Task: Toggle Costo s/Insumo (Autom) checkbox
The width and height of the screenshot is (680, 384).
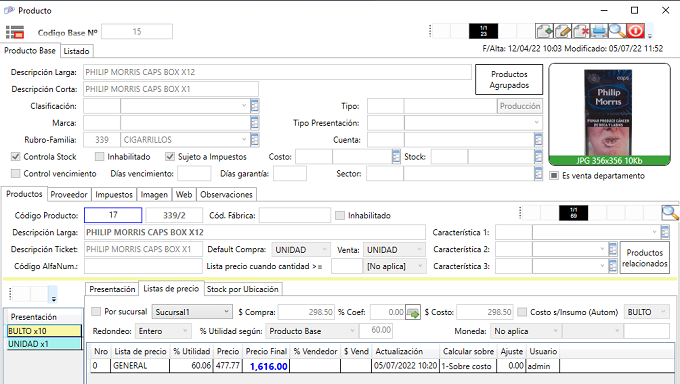Action: [x=522, y=312]
